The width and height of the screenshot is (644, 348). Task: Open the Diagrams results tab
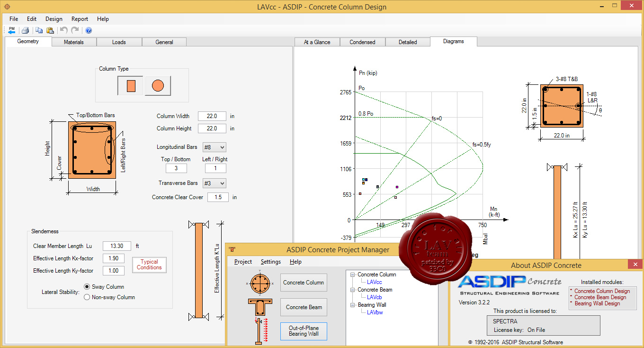(454, 41)
